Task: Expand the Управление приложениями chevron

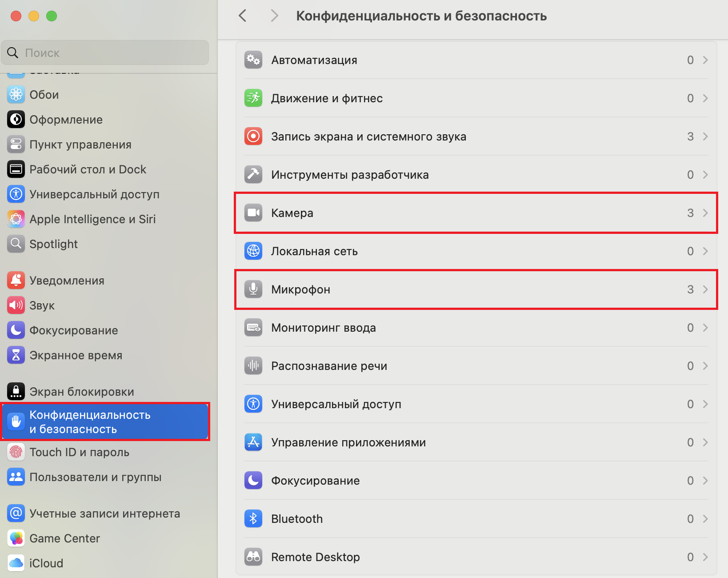Action: 705,442
